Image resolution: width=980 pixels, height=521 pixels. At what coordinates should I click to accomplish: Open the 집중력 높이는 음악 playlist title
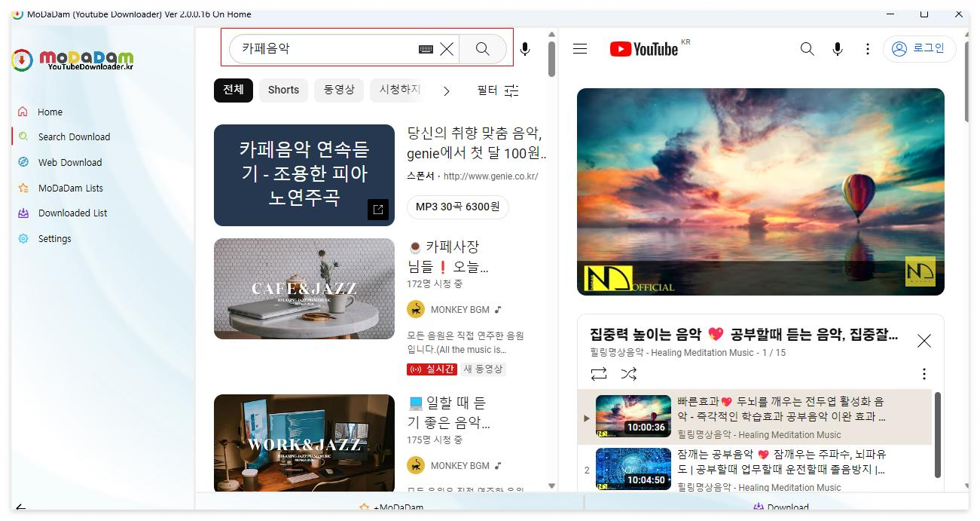coord(743,334)
